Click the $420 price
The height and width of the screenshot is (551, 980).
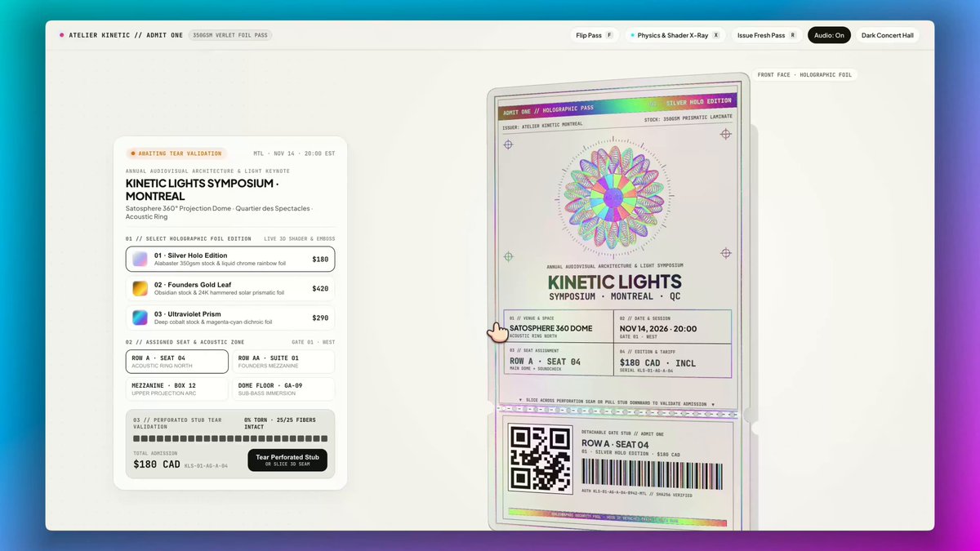pos(320,288)
